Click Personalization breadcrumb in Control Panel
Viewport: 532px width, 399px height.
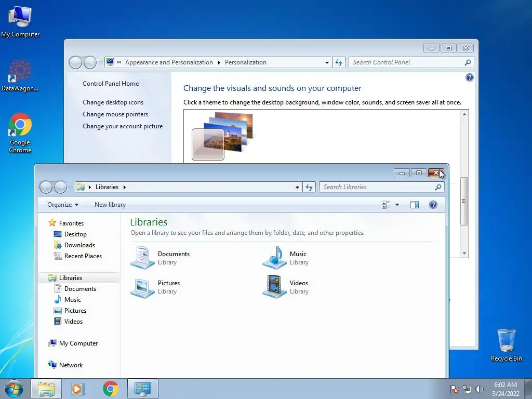click(246, 62)
